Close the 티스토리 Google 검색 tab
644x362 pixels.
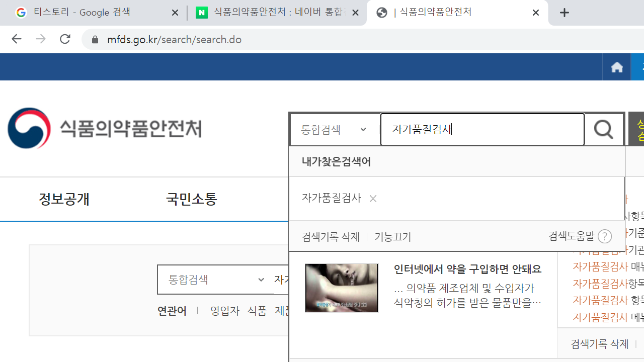tap(175, 13)
